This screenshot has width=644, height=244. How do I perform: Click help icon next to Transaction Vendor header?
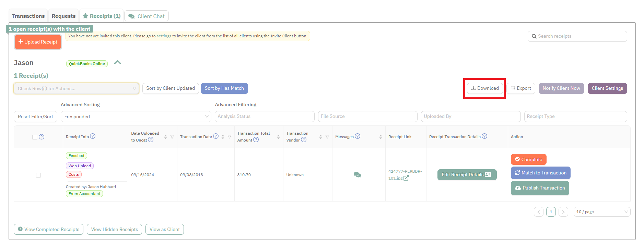[304, 140]
